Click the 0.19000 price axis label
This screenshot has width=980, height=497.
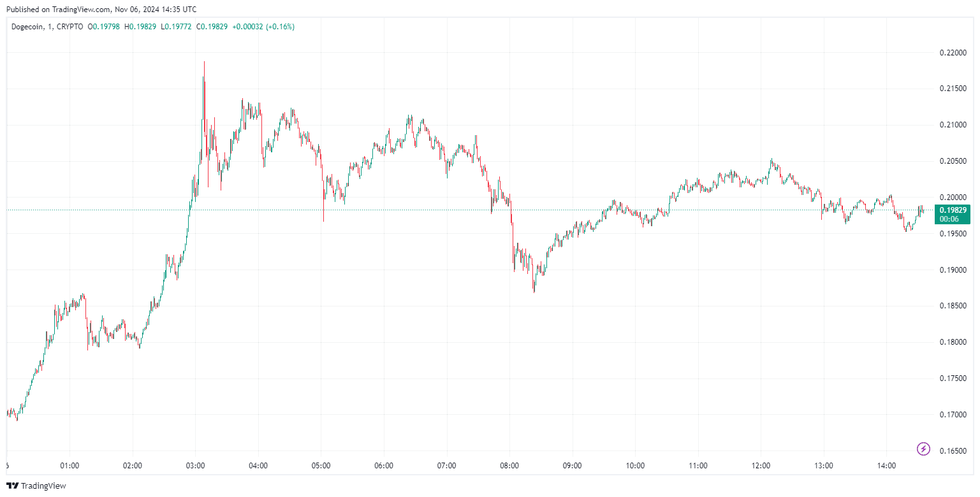(x=953, y=270)
